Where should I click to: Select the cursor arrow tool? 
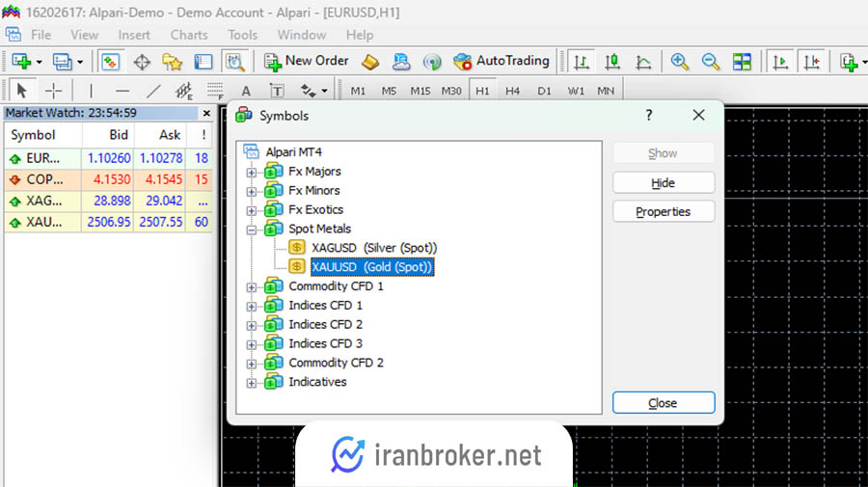22,91
